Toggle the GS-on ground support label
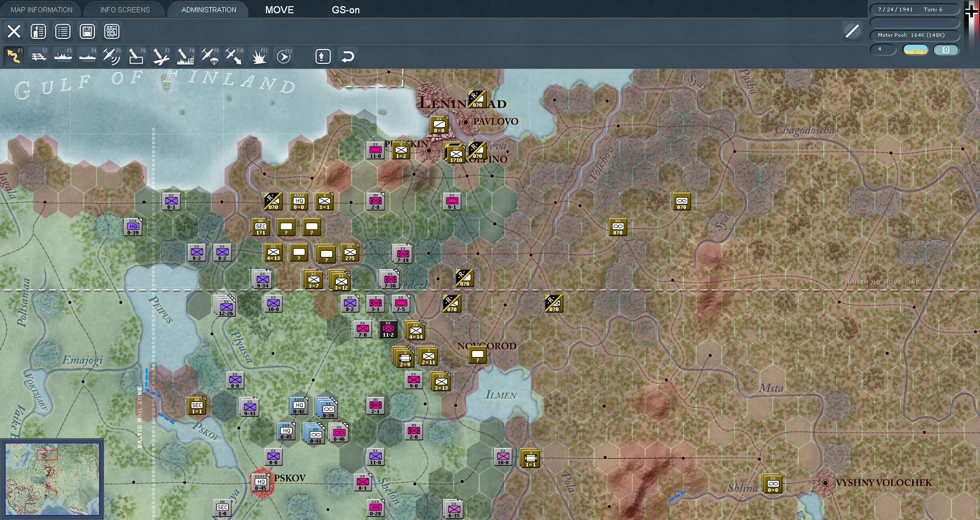Image resolution: width=980 pixels, height=520 pixels. [346, 10]
